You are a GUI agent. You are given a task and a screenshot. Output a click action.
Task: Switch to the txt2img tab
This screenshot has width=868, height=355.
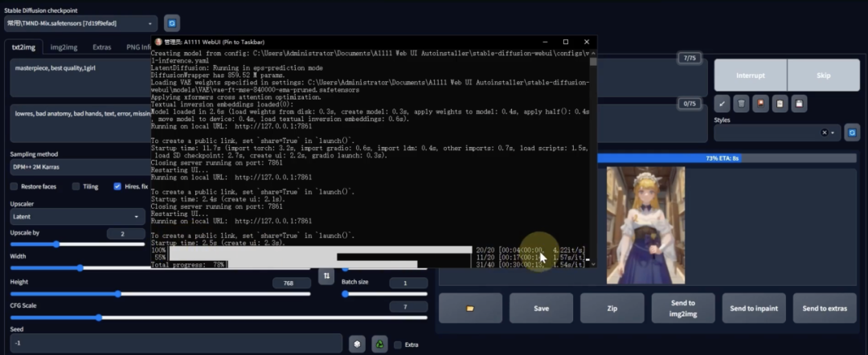click(x=24, y=47)
